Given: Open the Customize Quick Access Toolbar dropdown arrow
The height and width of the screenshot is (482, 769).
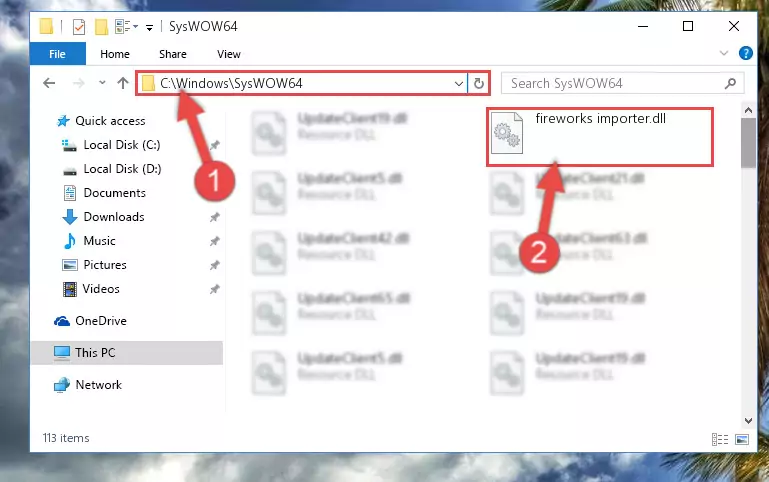Looking at the screenshot, I should 149,27.
